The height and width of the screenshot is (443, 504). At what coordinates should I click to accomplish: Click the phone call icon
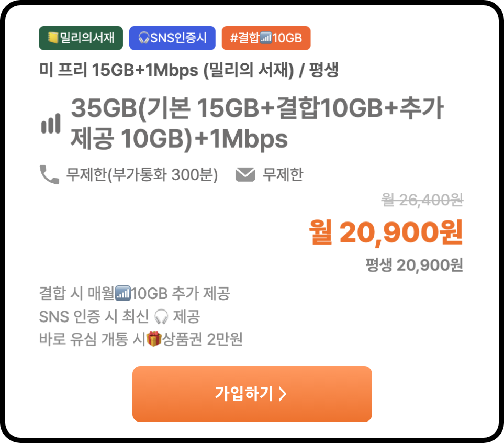[x=49, y=174]
